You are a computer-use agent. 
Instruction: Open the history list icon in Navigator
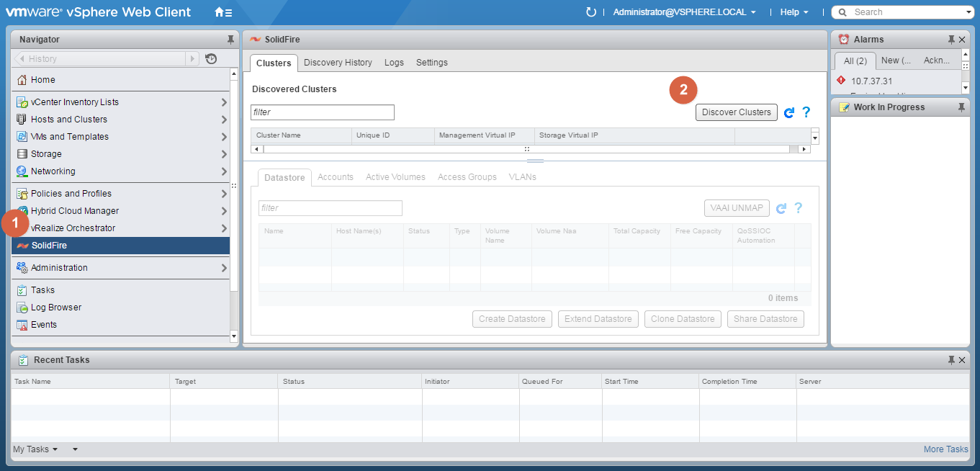(x=211, y=59)
